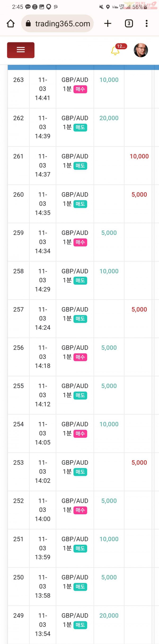
Task: Tap the 매수 badge in row 263
Action: (x=80, y=89)
